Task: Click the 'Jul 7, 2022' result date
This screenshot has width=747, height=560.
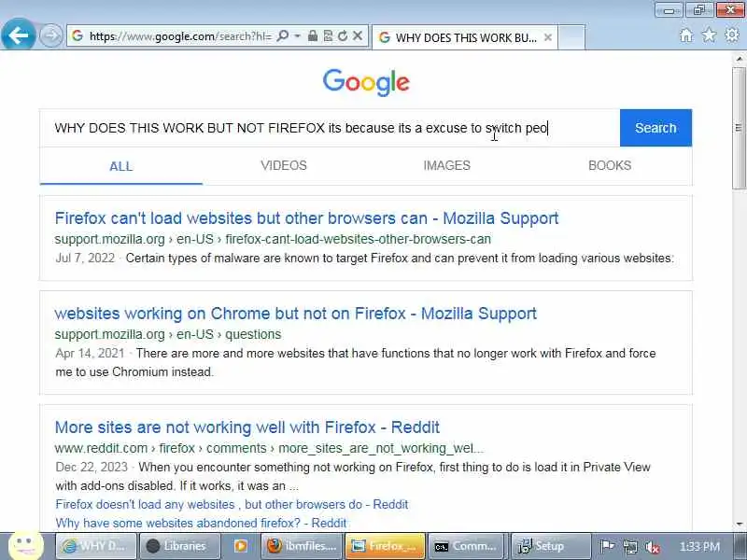Action: click(85, 259)
